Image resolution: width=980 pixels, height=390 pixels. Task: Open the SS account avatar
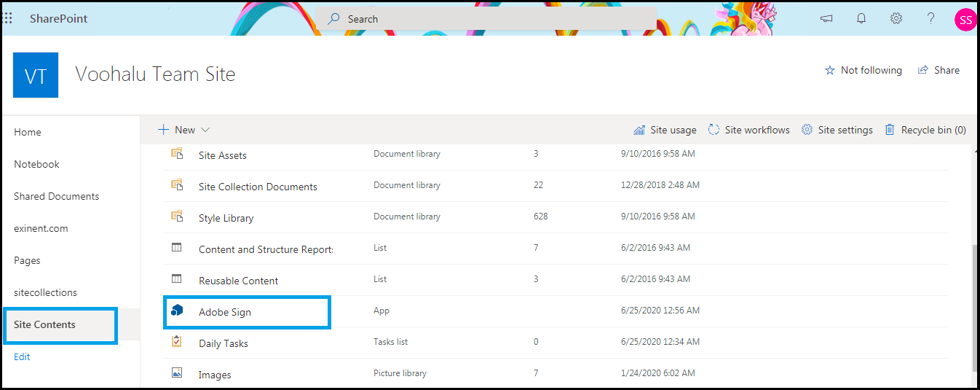coord(965,20)
